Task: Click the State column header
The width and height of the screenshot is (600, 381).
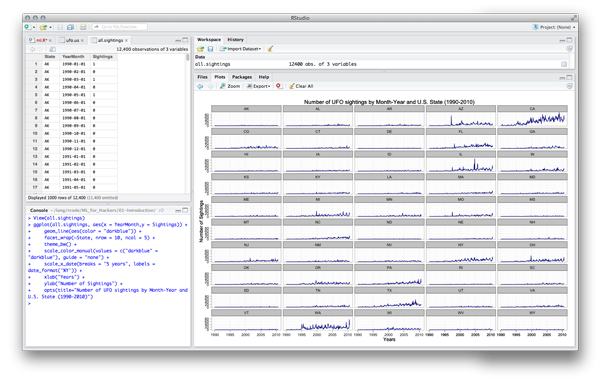Action: pos(50,57)
